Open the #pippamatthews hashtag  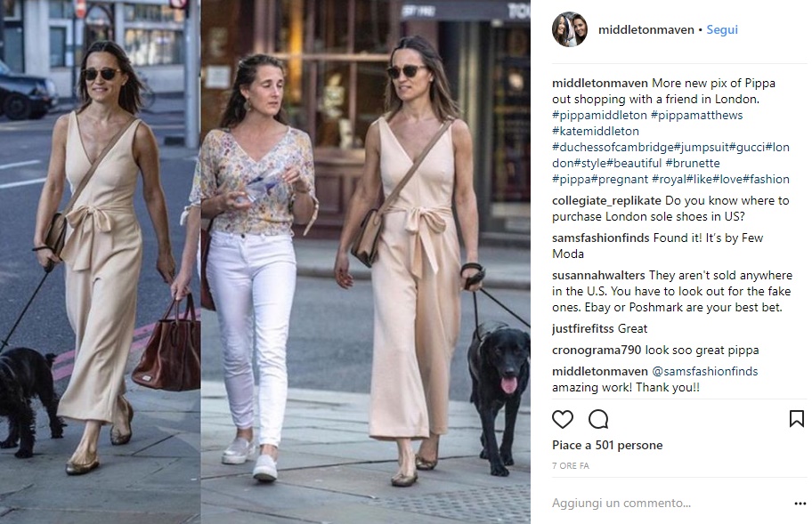coord(696,116)
